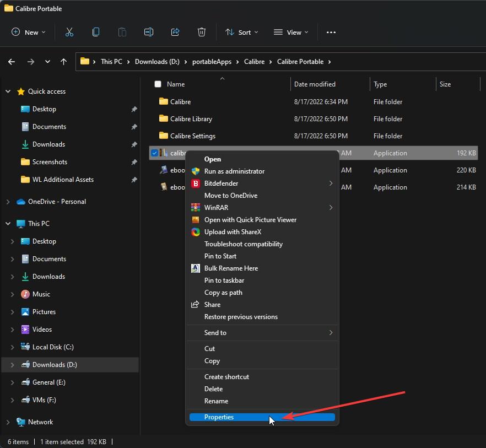Open the WinRAR submenu entry
This screenshot has height=448, width=486.
point(216,208)
